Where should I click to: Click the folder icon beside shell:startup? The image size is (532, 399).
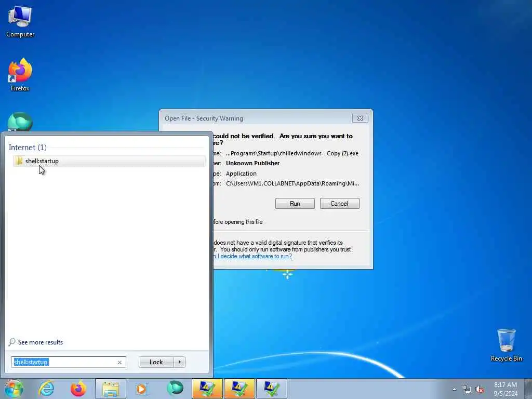[19, 161]
